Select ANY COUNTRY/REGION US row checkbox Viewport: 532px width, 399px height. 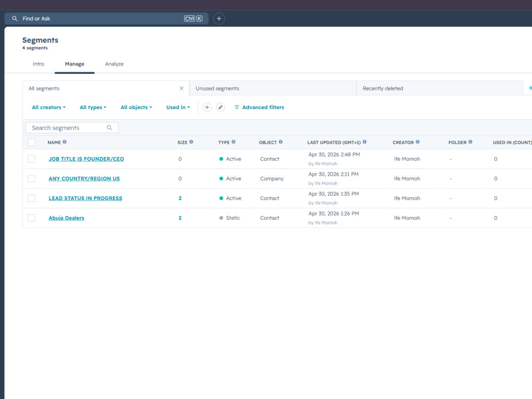(31, 178)
